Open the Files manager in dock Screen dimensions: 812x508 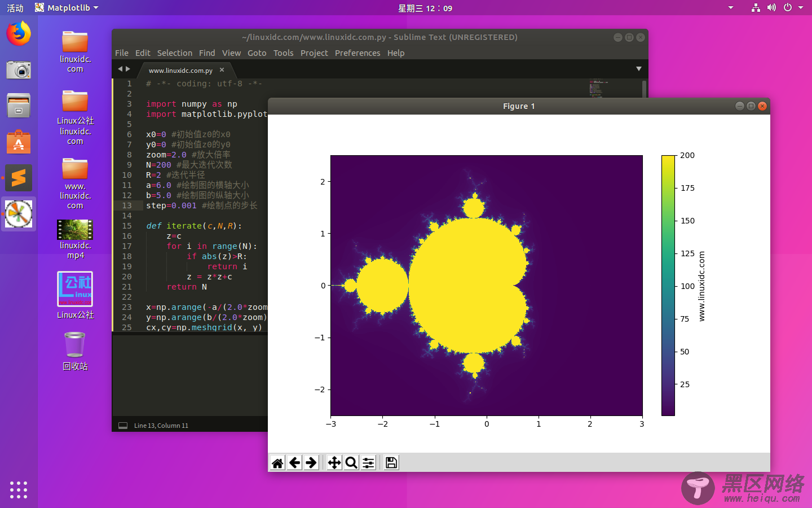click(x=19, y=106)
